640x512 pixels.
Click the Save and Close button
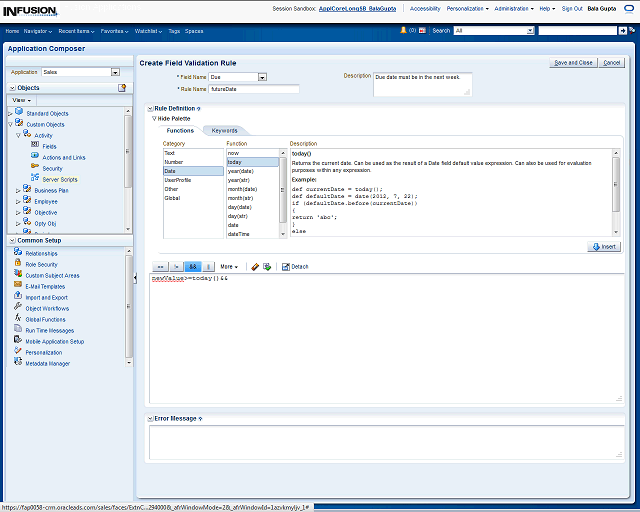coord(573,63)
